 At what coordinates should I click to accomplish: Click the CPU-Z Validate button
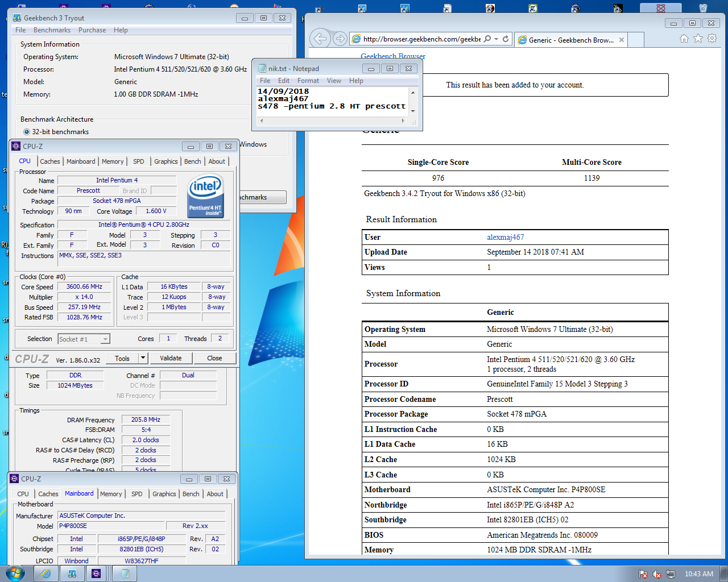pyautogui.click(x=171, y=358)
